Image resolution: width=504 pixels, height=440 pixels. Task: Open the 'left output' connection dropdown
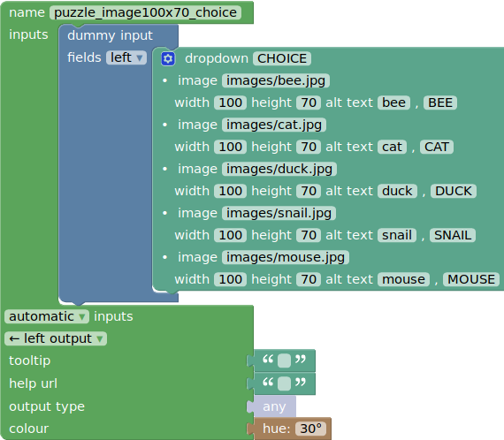(56, 338)
